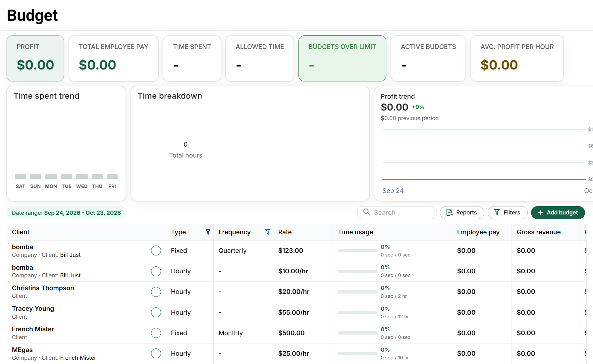Click the FRI bar in Time spent trend
This screenshot has width=593, height=364.
pyautogui.click(x=112, y=176)
